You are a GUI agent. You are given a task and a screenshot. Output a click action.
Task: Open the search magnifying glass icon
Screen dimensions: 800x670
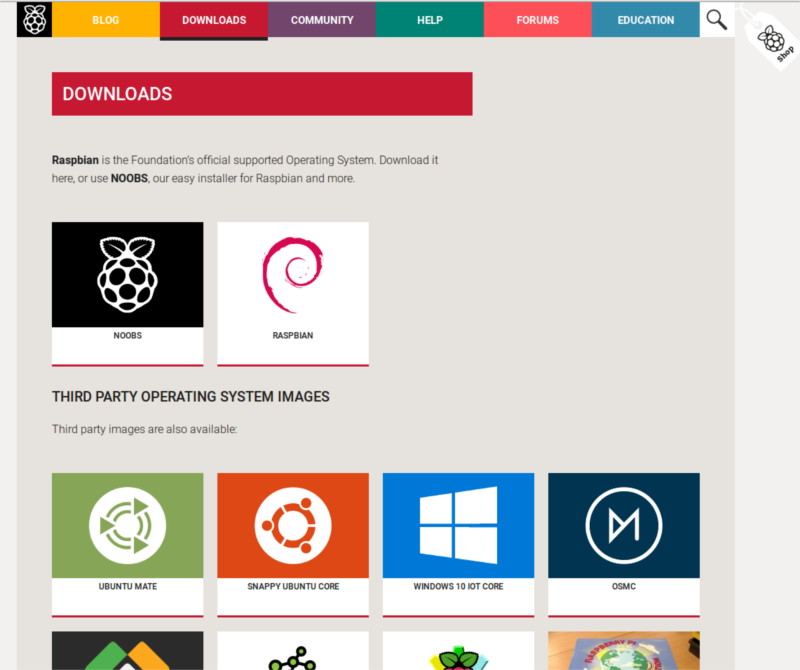(x=717, y=20)
